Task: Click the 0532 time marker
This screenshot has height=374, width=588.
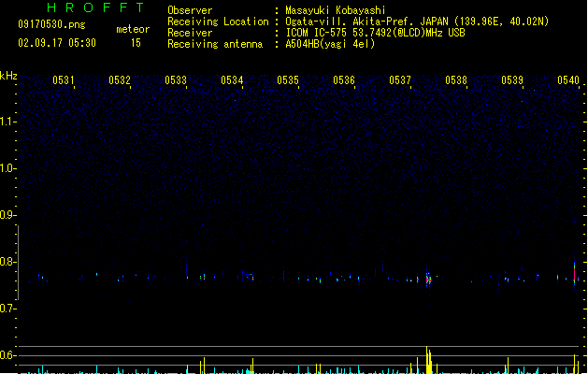Action: (120, 80)
